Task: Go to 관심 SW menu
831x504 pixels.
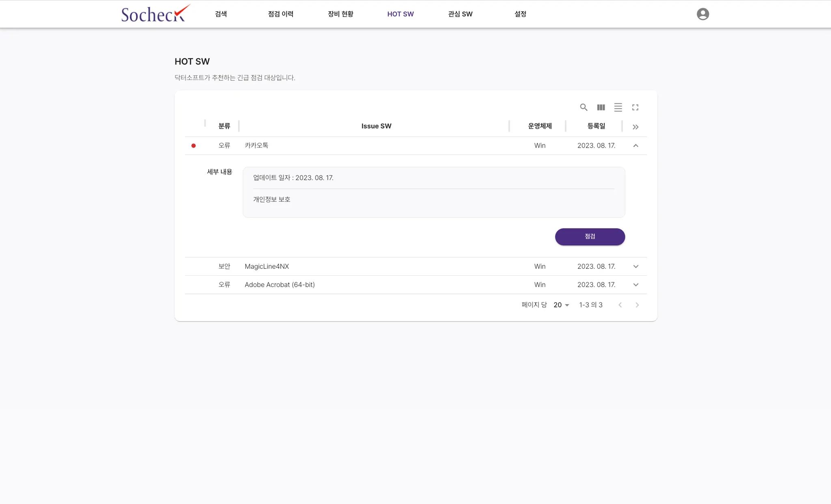Action: pyautogui.click(x=460, y=14)
